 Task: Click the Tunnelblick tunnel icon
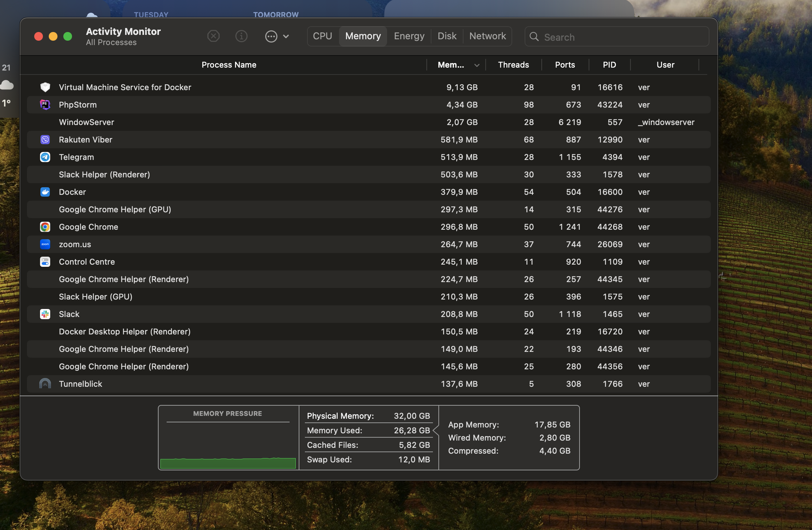pyautogui.click(x=45, y=384)
